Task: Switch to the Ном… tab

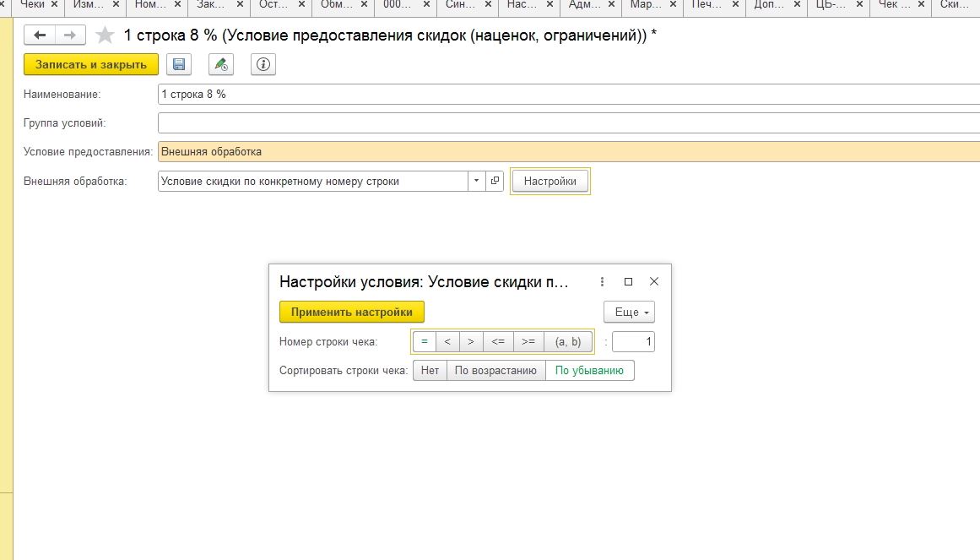Action: (150, 4)
